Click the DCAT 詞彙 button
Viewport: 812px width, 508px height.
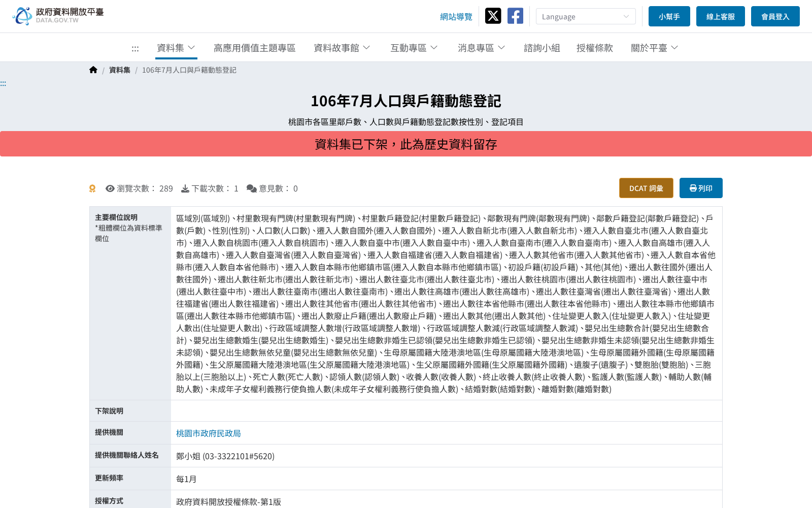[646, 188]
